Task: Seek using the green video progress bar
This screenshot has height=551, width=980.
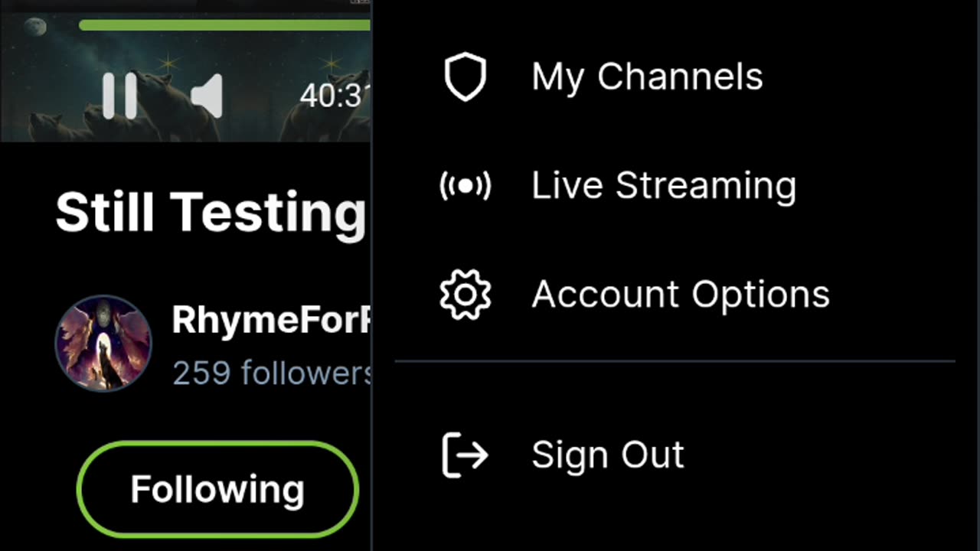Action: tap(224, 25)
